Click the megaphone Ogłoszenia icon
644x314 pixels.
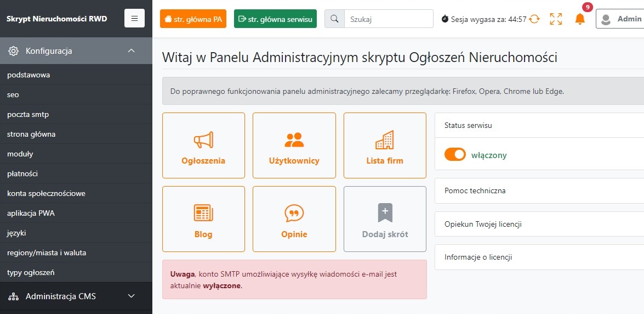(203, 141)
